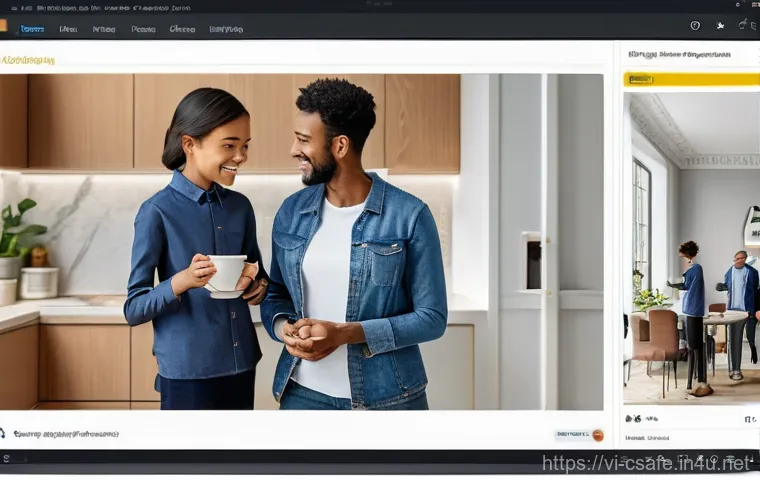Screen dimensions: 760x480
Task: Click the pin icon in the top bar
Action: pyautogui.click(x=719, y=26)
